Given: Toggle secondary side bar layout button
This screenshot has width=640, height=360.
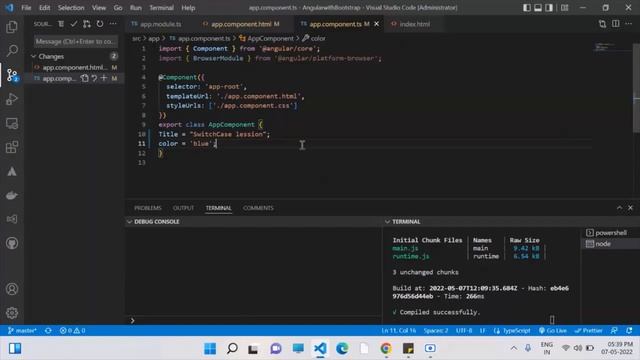Looking at the screenshot, I should coord(549,8).
